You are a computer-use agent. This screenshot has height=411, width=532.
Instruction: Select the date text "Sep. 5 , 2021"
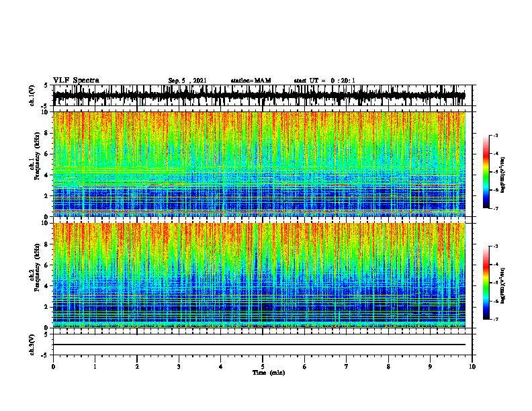187,81
